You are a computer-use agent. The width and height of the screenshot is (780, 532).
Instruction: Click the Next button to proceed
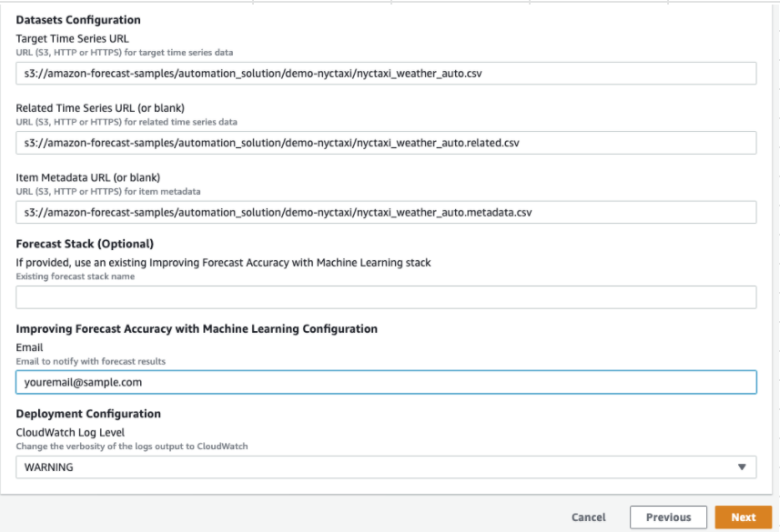pos(744,517)
